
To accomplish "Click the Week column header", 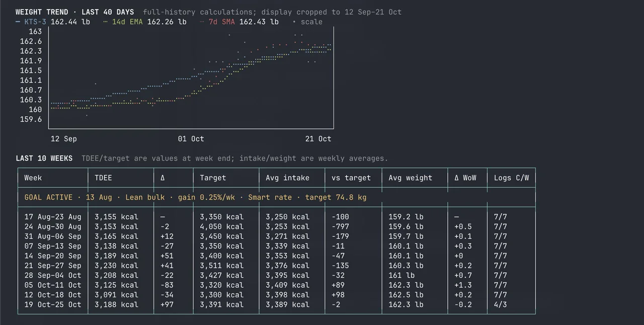I will (33, 178).
